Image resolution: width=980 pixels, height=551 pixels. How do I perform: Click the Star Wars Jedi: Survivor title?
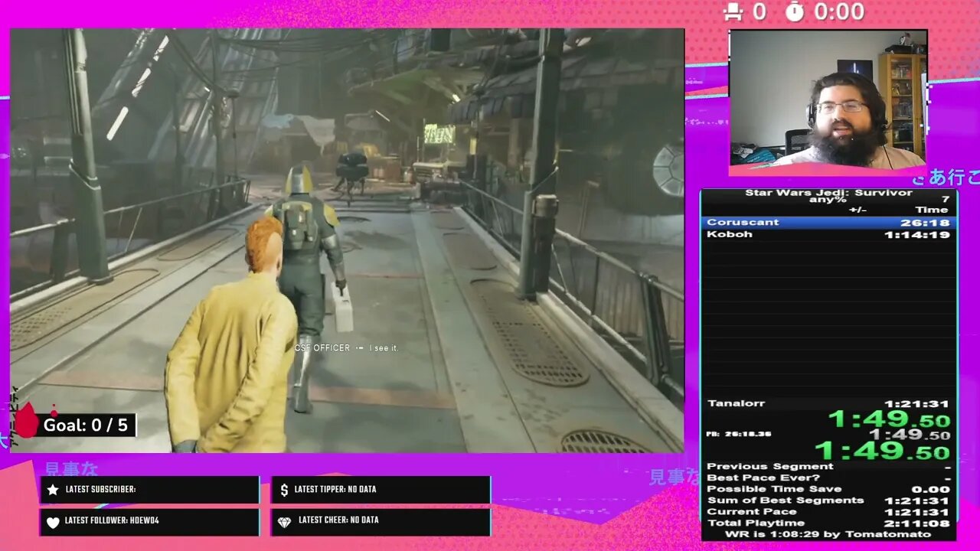[828, 193]
